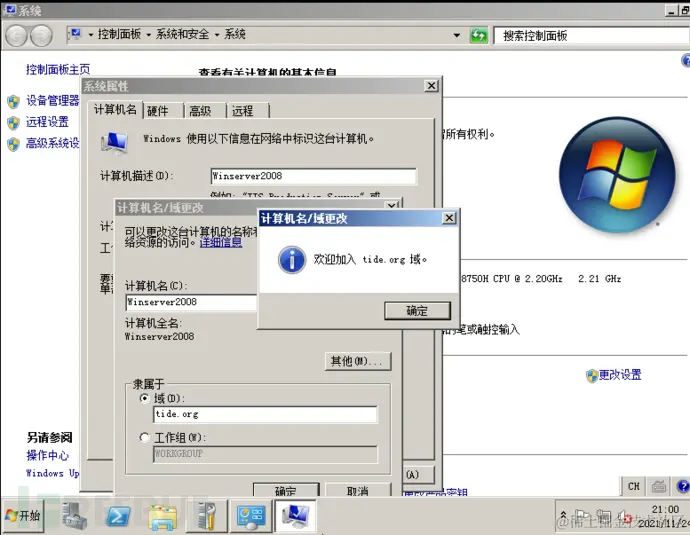Viewport: 690px width, 535px height.
Task: Click 取消 in the computer name change dialog
Action: click(358, 490)
